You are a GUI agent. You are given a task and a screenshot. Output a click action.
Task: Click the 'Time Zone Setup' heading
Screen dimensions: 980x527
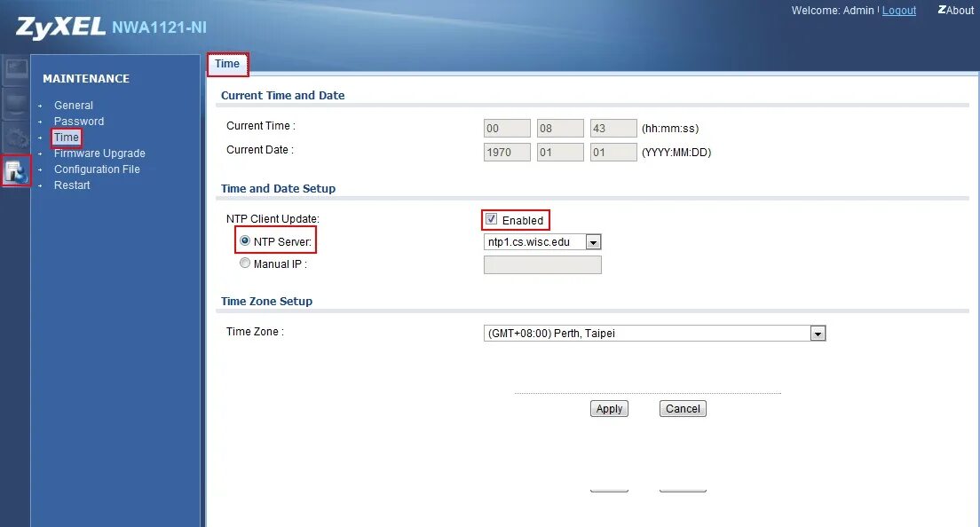coord(266,301)
